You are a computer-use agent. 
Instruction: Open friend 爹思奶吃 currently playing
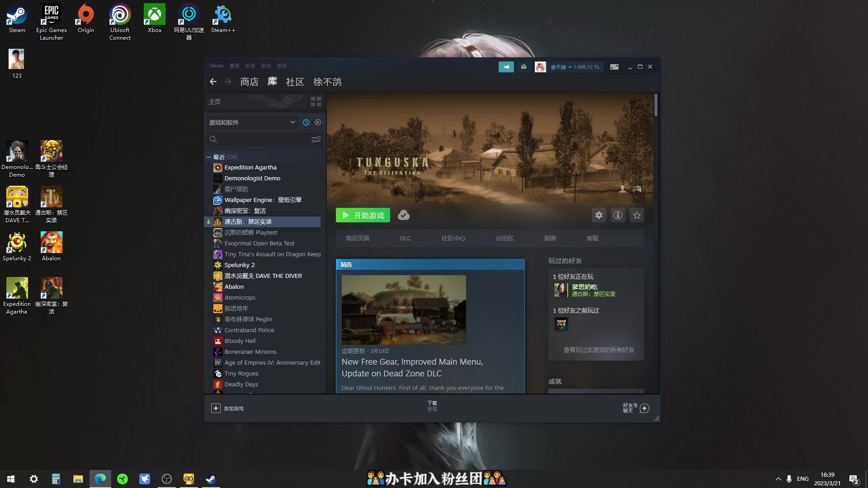tap(585, 290)
